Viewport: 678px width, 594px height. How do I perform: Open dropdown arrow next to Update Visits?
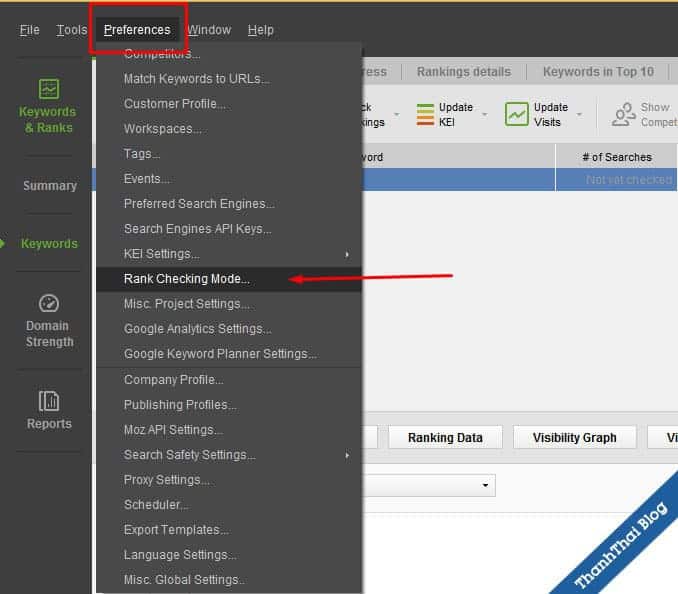pyautogui.click(x=579, y=115)
